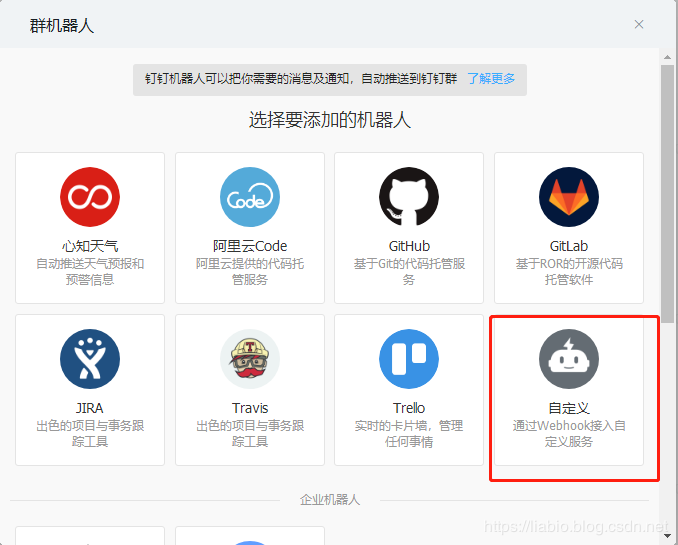Click the scrollbar up arrow
The height and width of the screenshot is (545, 678).
[x=667, y=57]
